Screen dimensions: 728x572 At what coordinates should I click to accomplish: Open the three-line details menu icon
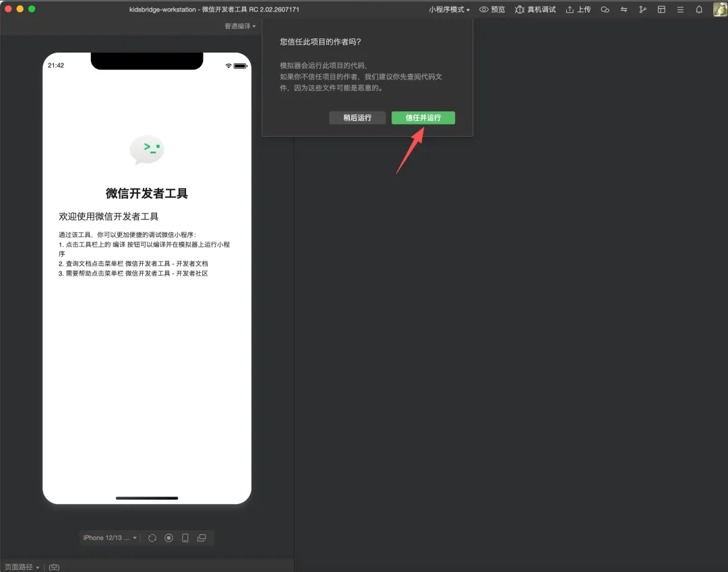click(x=680, y=9)
